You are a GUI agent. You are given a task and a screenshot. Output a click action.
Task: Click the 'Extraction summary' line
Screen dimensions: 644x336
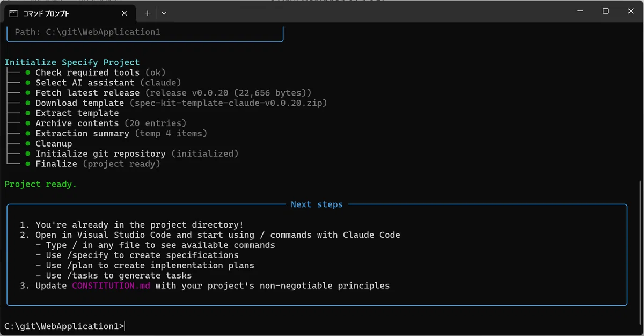[121, 134]
